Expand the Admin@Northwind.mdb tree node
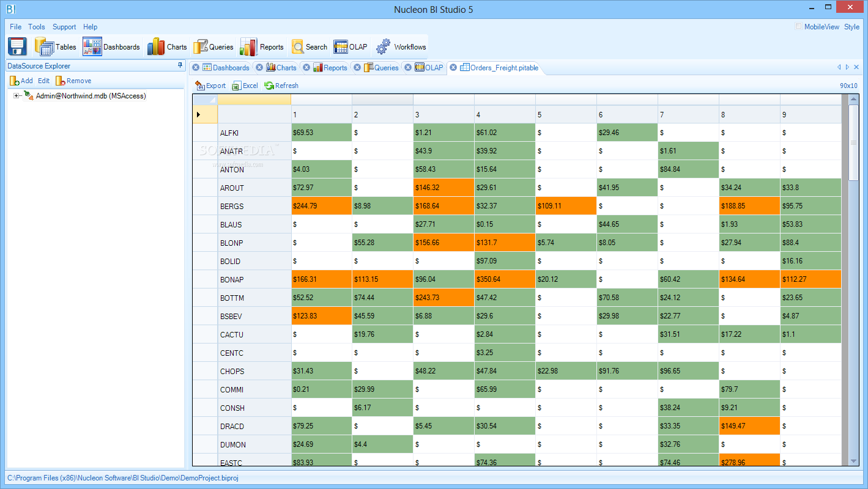 point(17,95)
